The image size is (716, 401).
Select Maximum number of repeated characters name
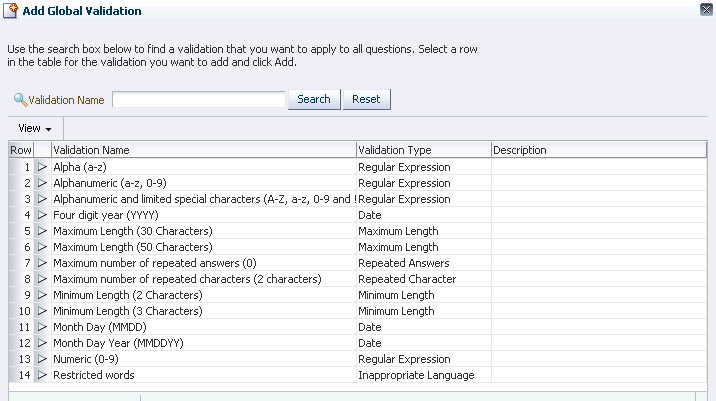187,279
